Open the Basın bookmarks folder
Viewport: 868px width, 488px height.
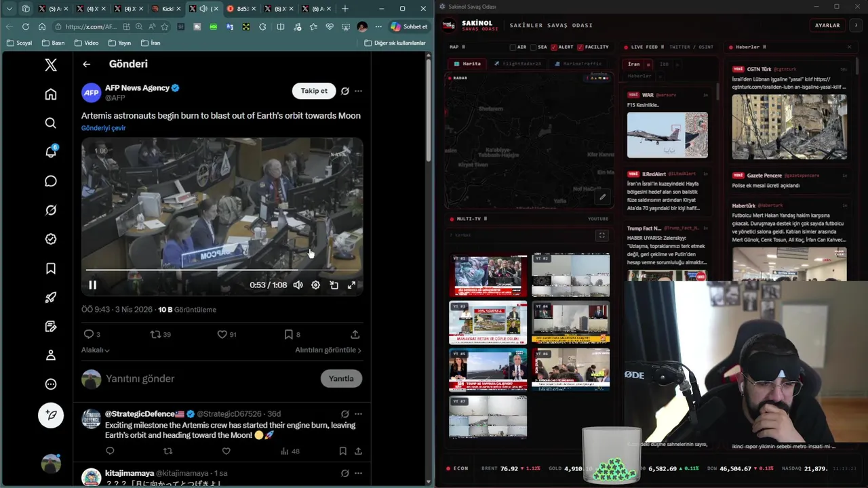click(53, 43)
